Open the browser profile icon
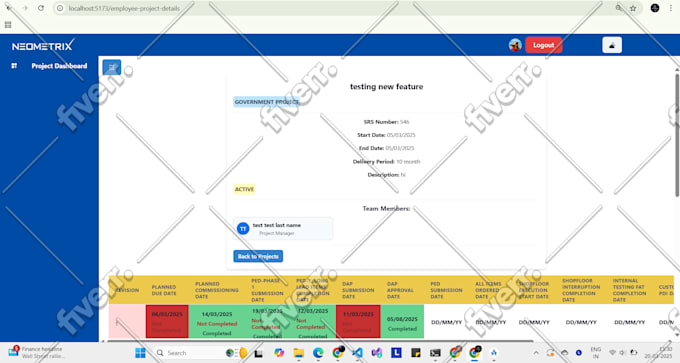 click(655, 8)
